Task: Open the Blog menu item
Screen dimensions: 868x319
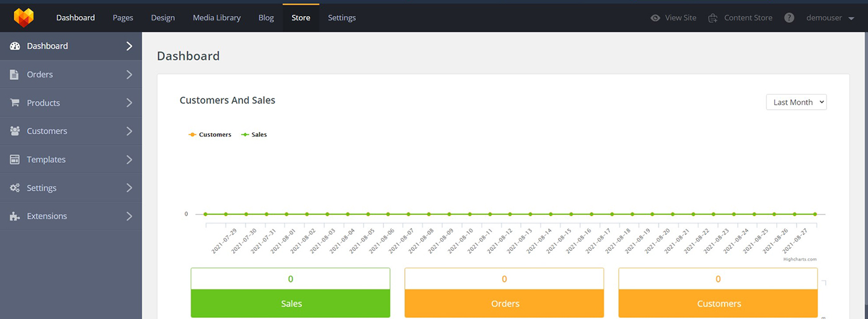Action: [x=266, y=18]
